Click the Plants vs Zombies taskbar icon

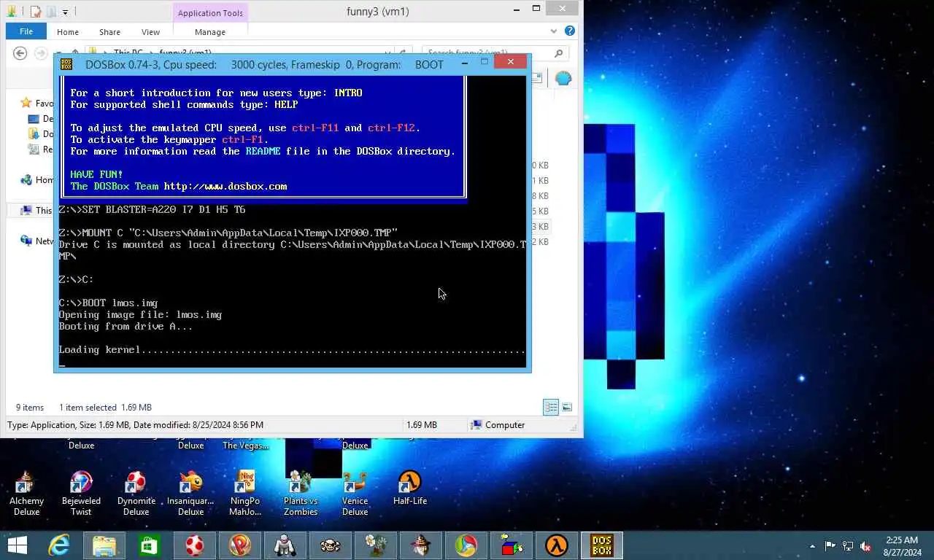(375, 545)
